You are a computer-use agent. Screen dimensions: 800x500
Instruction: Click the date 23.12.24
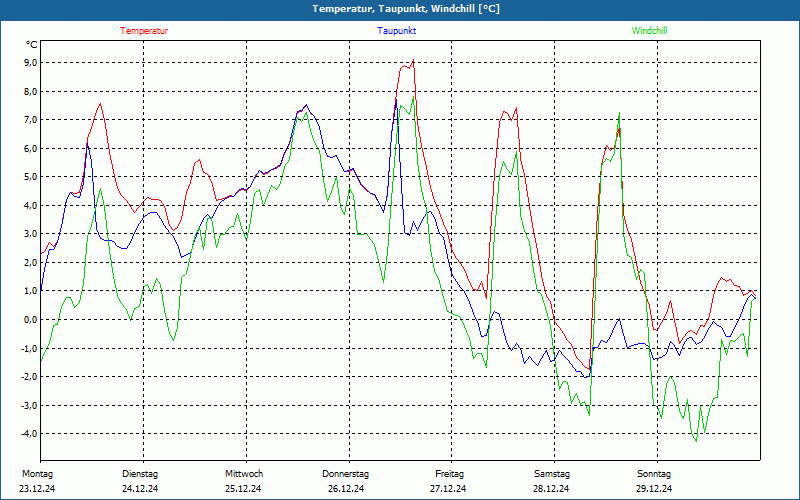pos(37,489)
